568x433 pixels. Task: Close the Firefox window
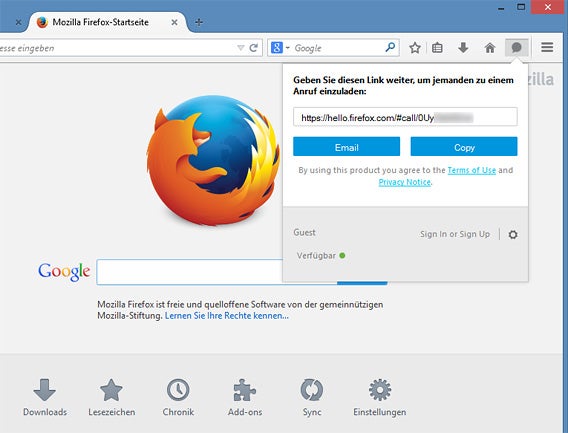pyautogui.click(x=548, y=7)
